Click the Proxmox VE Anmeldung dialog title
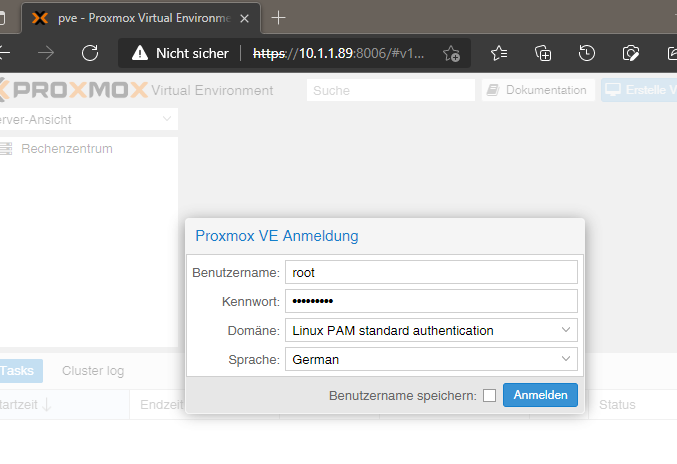This screenshot has width=677, height=464. (x=277, y=236)
